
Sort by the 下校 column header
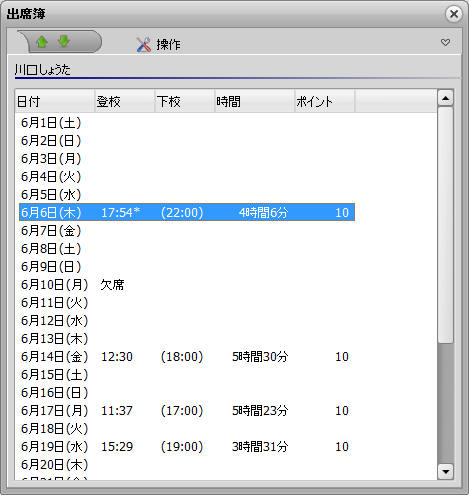tap(184, 101)
